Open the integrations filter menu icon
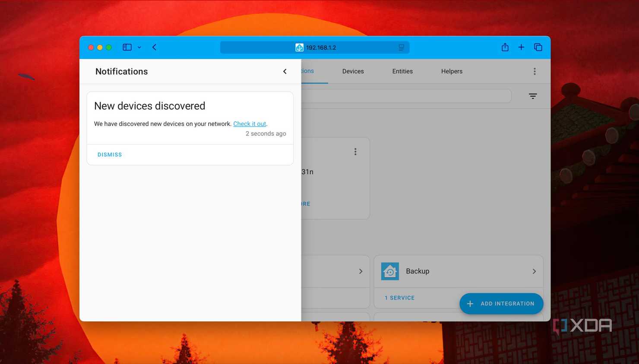 coord(533,96)
